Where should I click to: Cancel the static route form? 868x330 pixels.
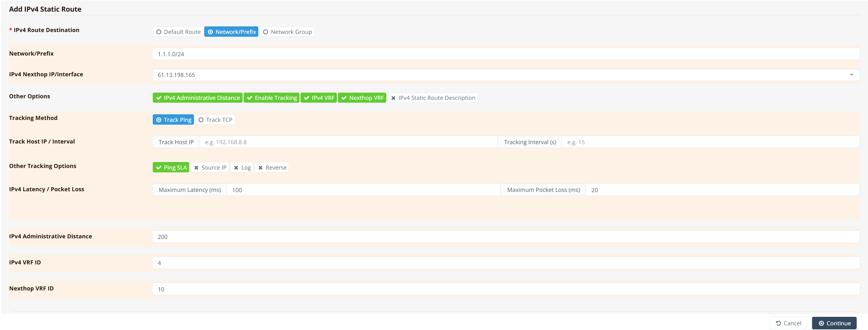pyautogui.click(x=788, y=323)
